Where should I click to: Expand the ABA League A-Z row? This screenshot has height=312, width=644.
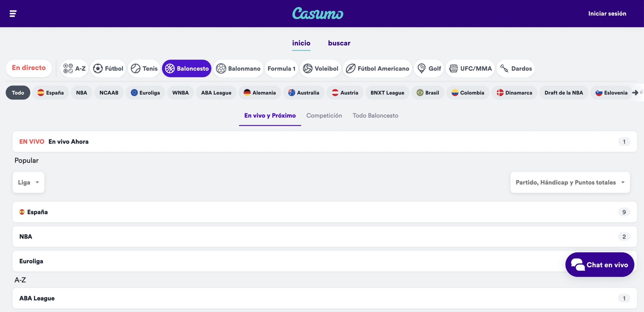tap(325, 298)
